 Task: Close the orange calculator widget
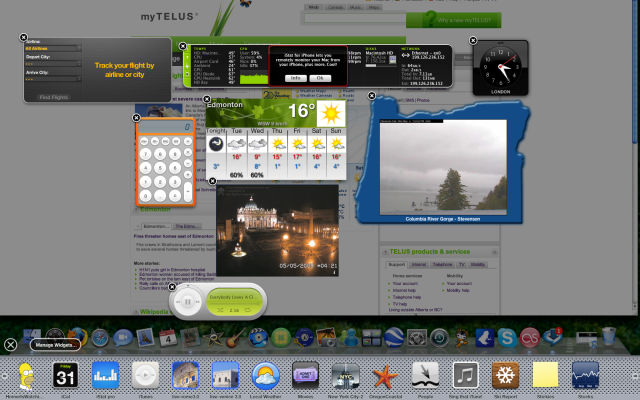pyautogui.click(x=136, y=118)
